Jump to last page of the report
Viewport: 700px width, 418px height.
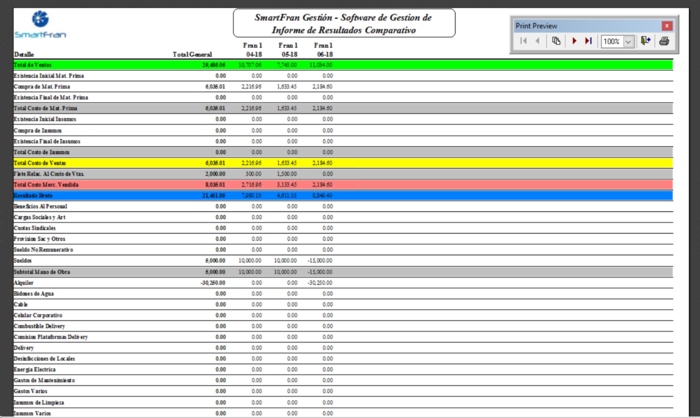point(588,41)
